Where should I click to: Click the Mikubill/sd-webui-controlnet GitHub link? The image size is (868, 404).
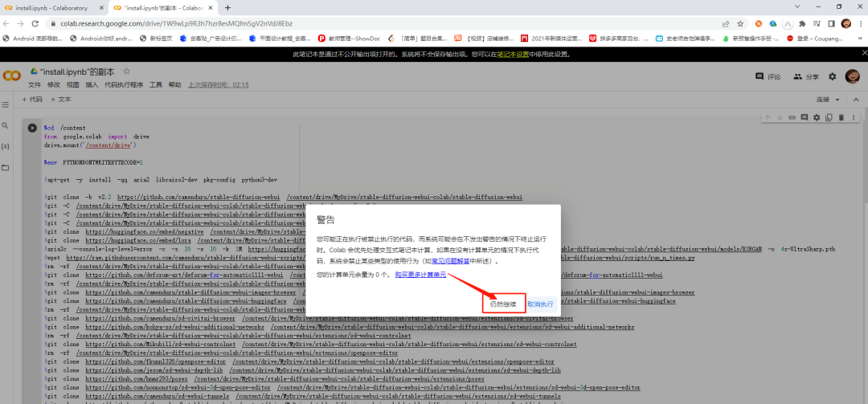(x=160, y=344)
